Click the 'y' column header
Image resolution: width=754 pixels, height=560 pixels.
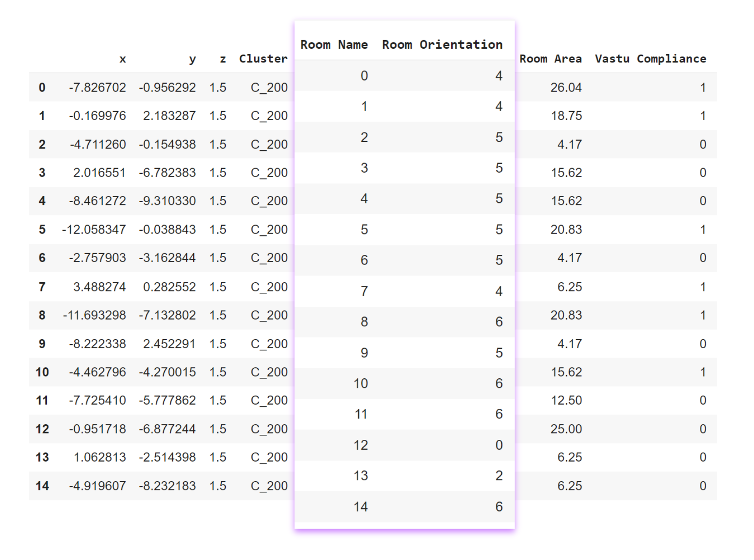click(x=193, y=60)
